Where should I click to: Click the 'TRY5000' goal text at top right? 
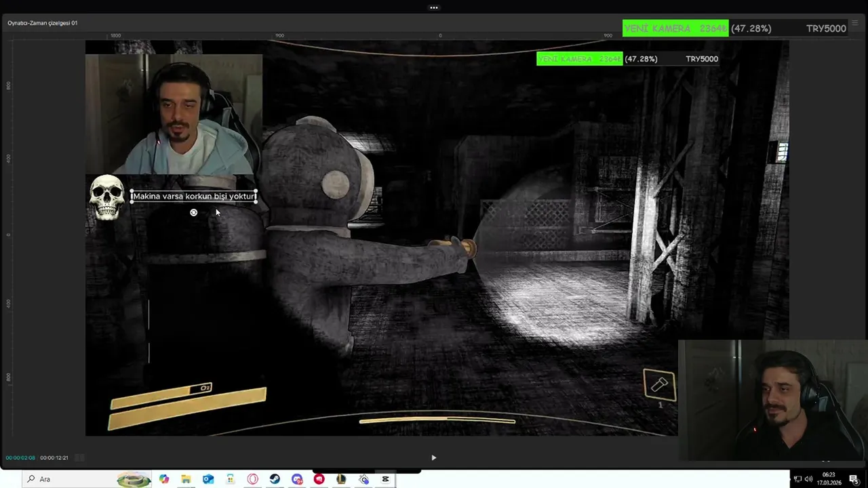(x=826, y=28)
